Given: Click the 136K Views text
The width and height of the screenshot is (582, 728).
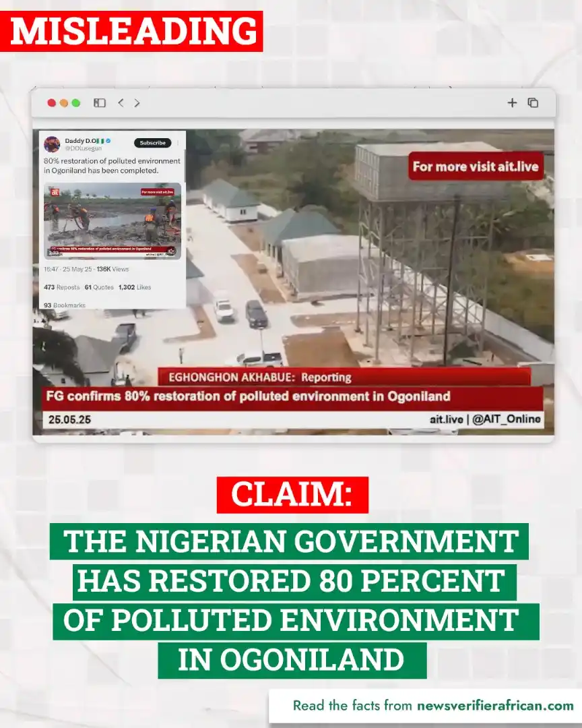Looking at the screenshot, I should coord(112,269).
